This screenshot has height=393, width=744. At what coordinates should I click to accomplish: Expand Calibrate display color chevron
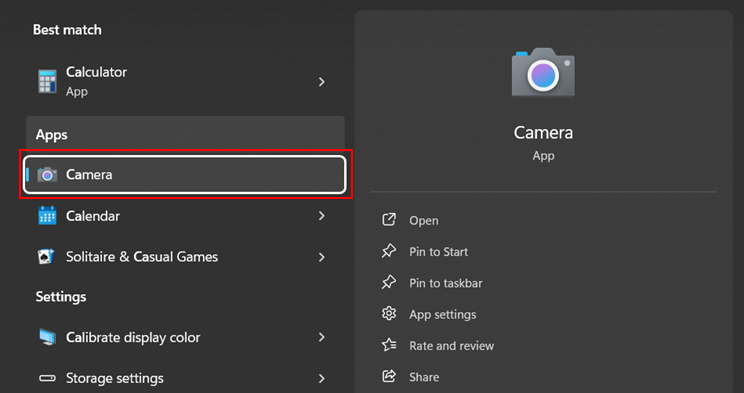tap(322, 337)
